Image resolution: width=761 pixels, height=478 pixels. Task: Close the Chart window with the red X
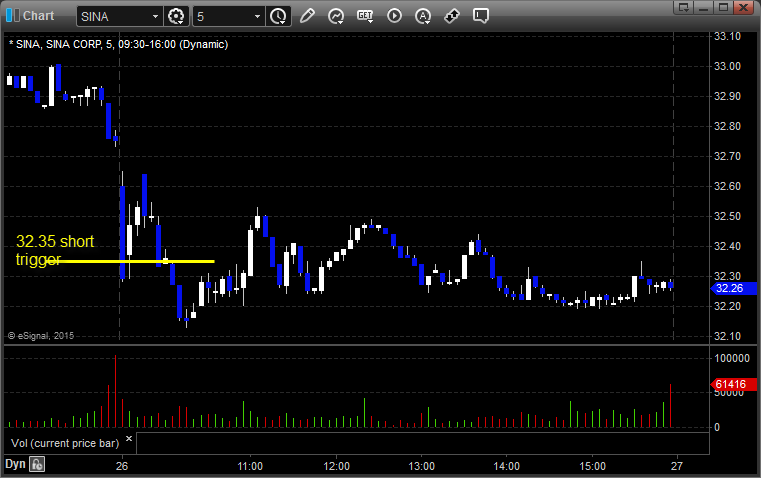tap(743, 7)
